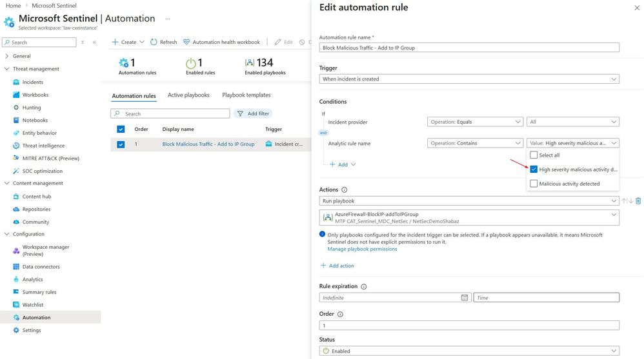Open Content hub
This screenshot has width=644, height=359.
click(x=37, y=197)
